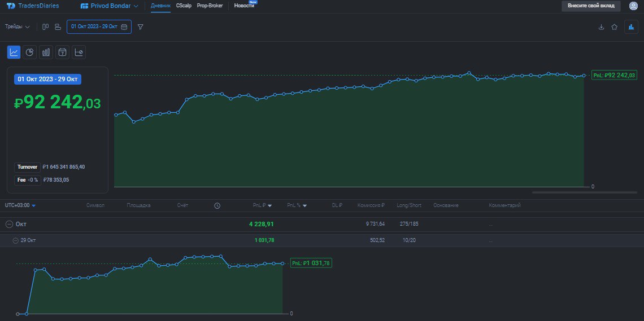Click the 275/185 Long/Short value
Screen dimensions: 644x321
coord(409,224)
